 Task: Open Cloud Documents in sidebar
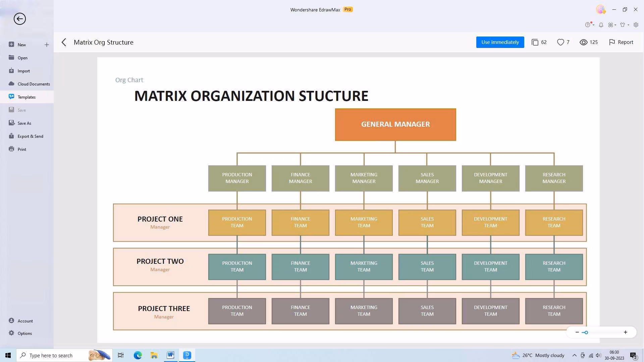34,84
